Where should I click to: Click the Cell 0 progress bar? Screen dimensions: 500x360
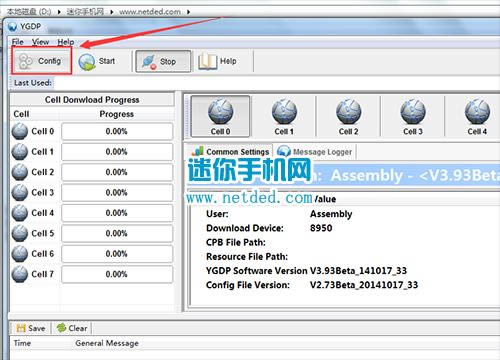pyautogui.click(x=117, y=131)
